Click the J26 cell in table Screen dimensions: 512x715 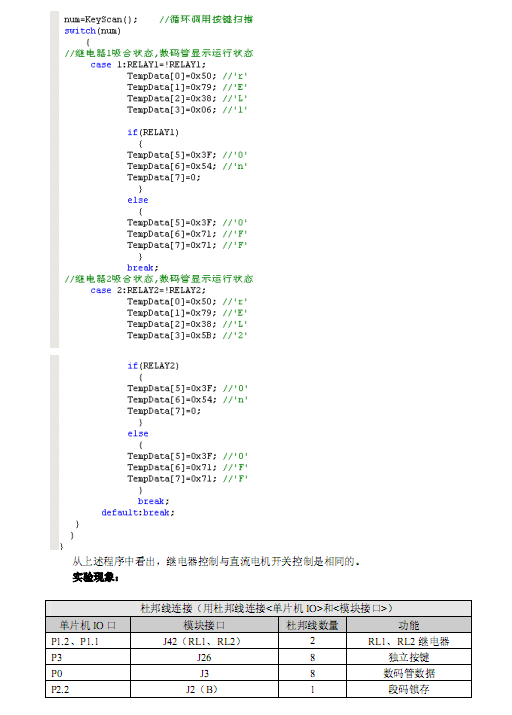coord(204,657)
